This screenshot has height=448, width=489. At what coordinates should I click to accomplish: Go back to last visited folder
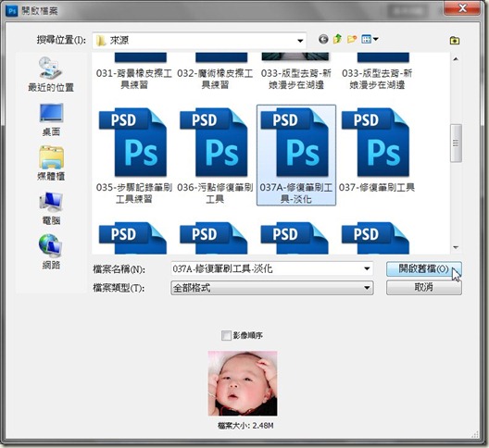click(x=323, y=39)
